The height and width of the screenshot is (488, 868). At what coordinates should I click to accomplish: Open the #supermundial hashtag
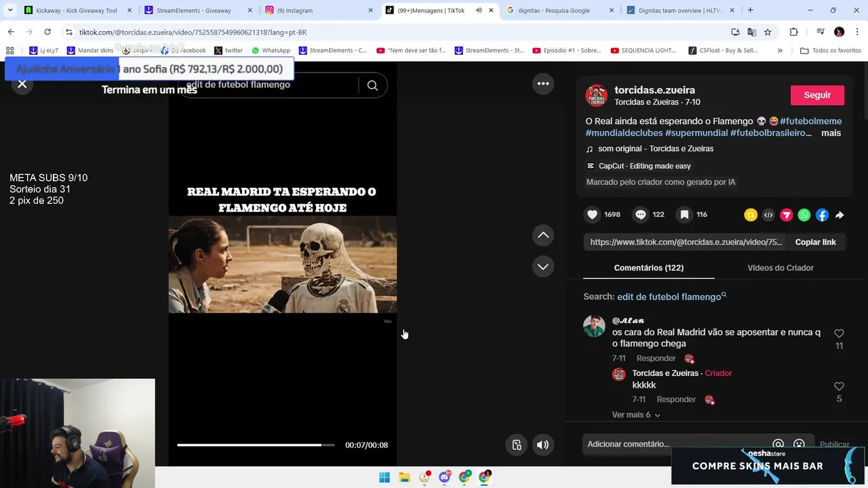[x=696, y=133]
